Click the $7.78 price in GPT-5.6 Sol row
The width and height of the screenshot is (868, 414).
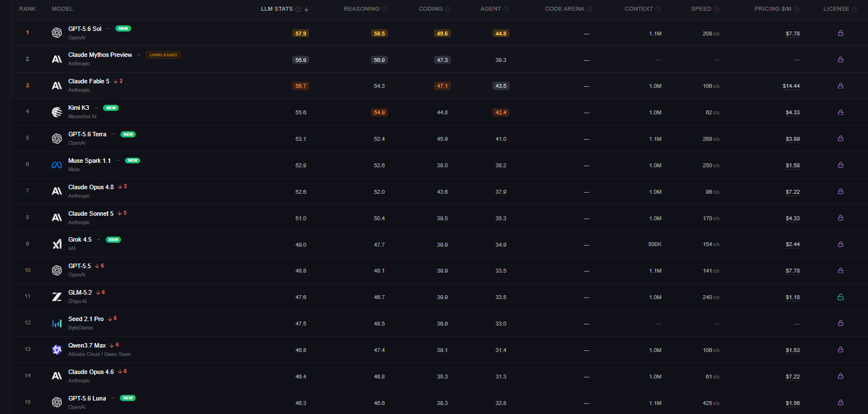pyautogui.click(x=793, y=34)
